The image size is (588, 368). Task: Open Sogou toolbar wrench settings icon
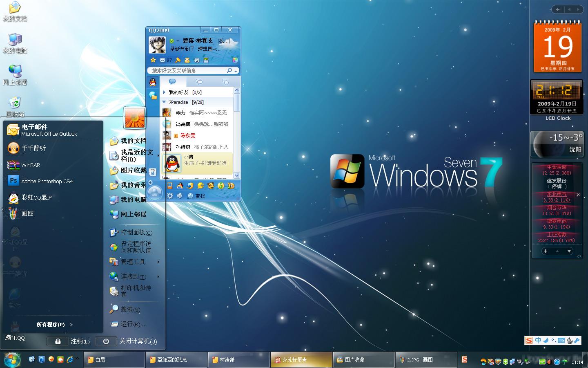pyautogui.click(x=577, y=340)
